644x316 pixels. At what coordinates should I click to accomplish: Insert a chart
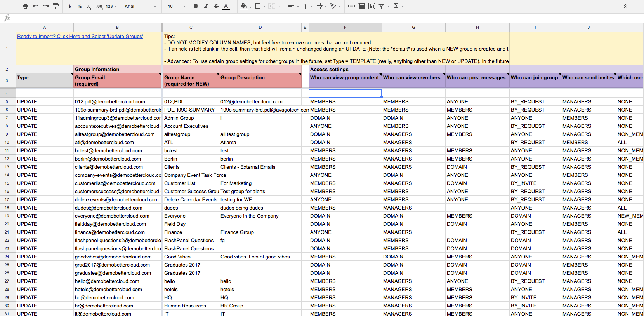tap(371, 6)
